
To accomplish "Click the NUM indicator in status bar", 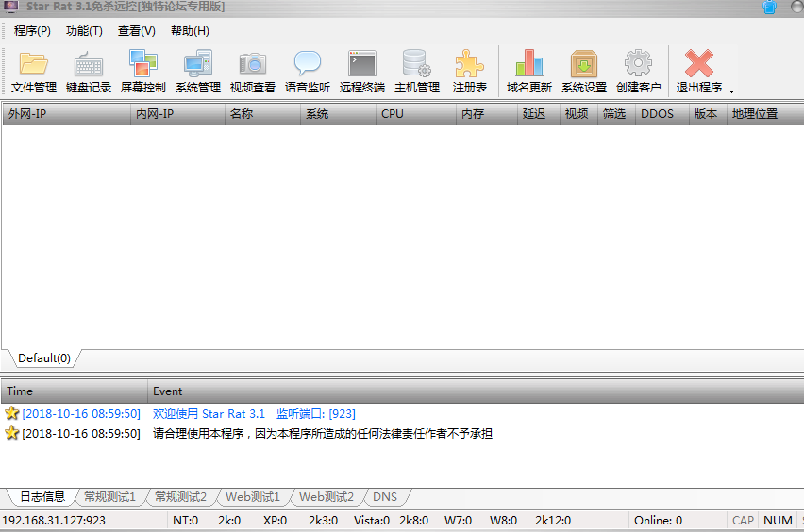I will point(778,521).
